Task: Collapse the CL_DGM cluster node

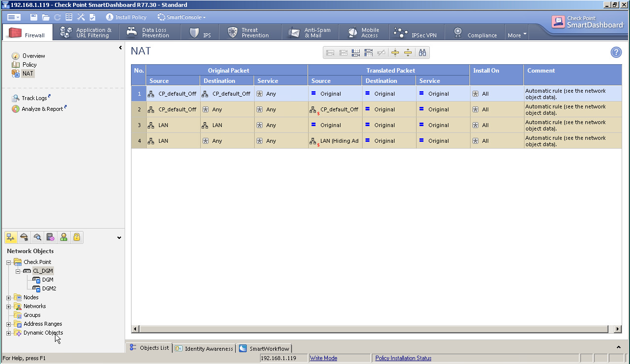Action: point(18,271)
